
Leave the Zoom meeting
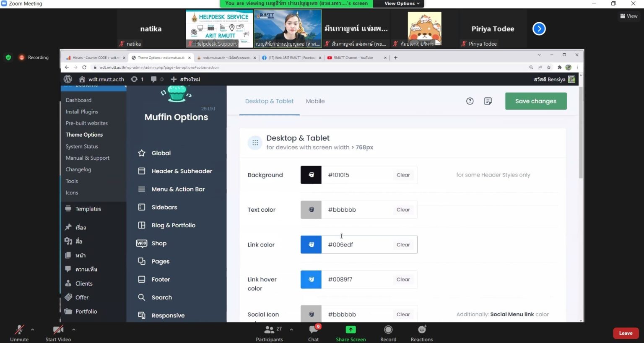(626, 333)
